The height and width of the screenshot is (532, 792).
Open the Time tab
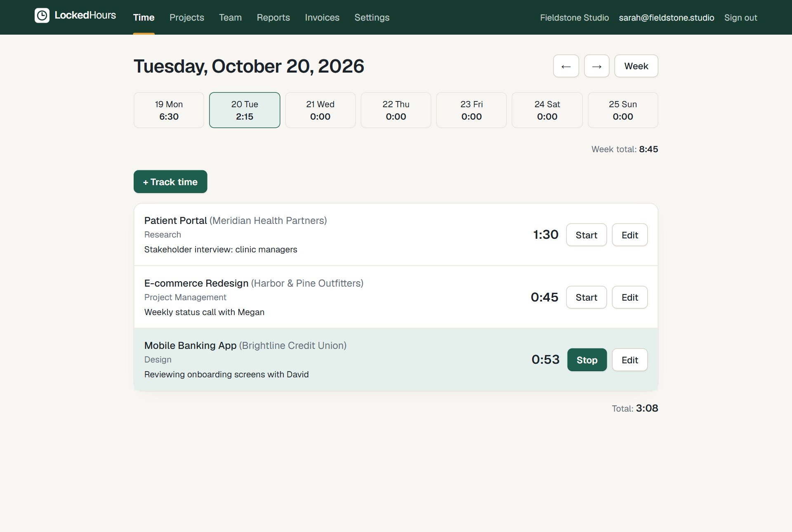pos(144,17)
